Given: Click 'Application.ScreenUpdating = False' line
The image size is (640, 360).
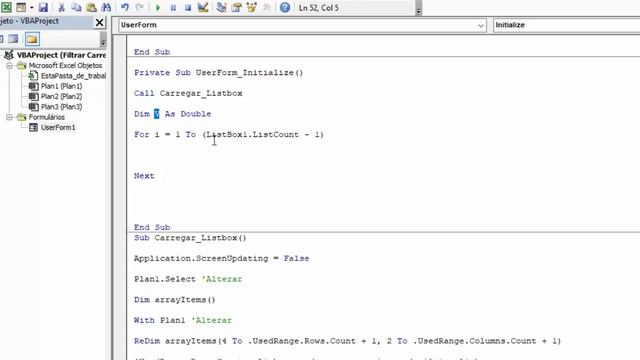Looking at the screenshot, I should click(x=221, y=258).
